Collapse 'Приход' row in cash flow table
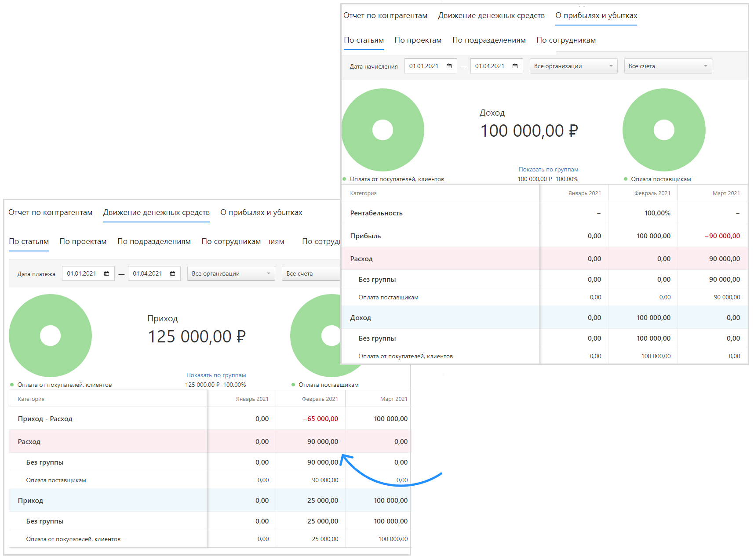754x560 pixels. pos(210,500)
